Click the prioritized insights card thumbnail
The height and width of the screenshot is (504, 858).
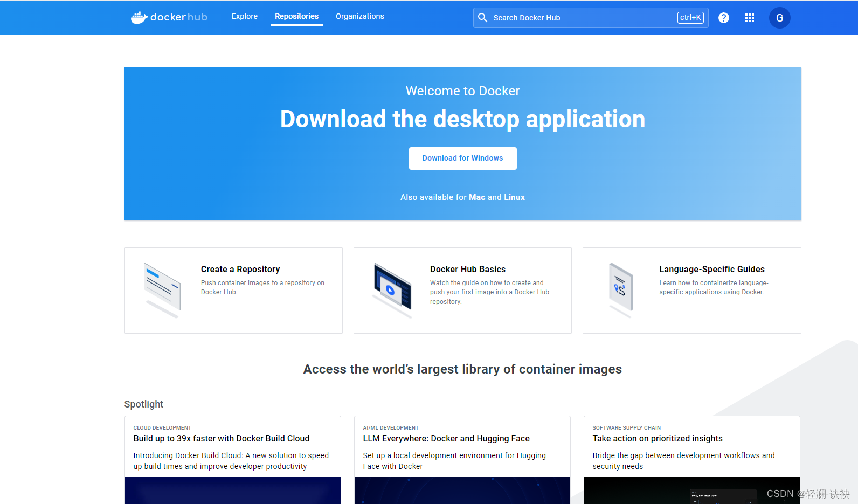pos(692,490)
